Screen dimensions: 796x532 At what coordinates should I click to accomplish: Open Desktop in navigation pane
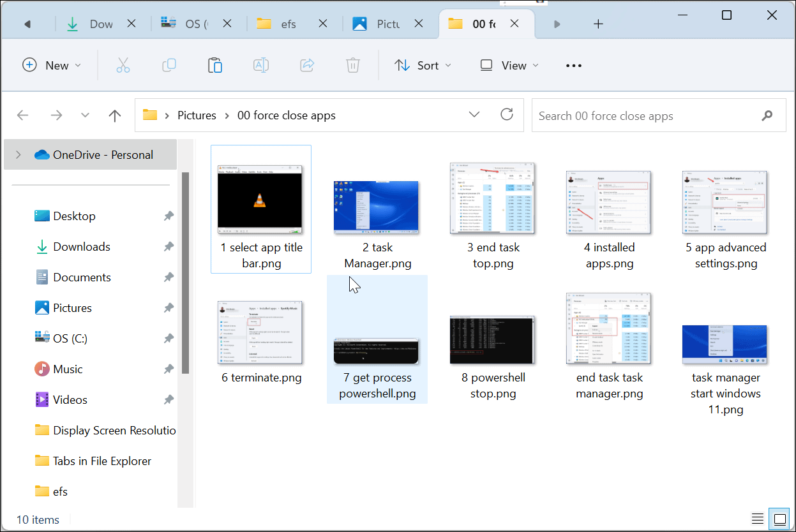pyautogui.click(x=74, y=216)
